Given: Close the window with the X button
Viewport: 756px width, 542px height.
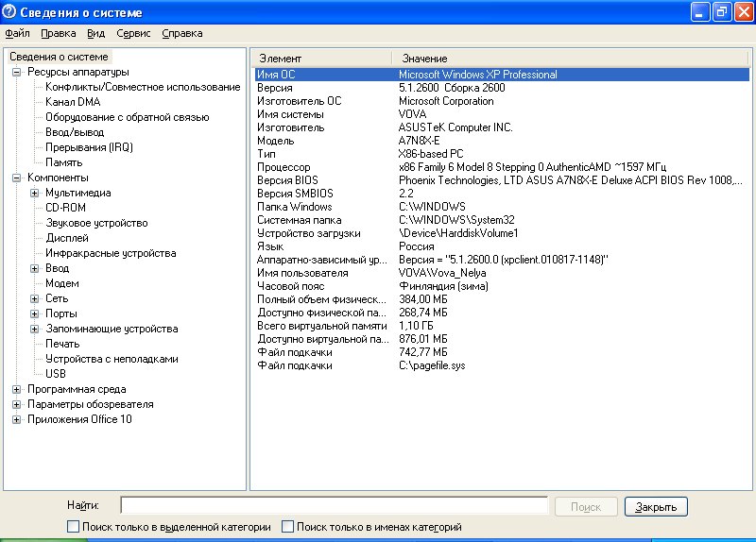Looking at the screenshot, I should click(744, 12).
